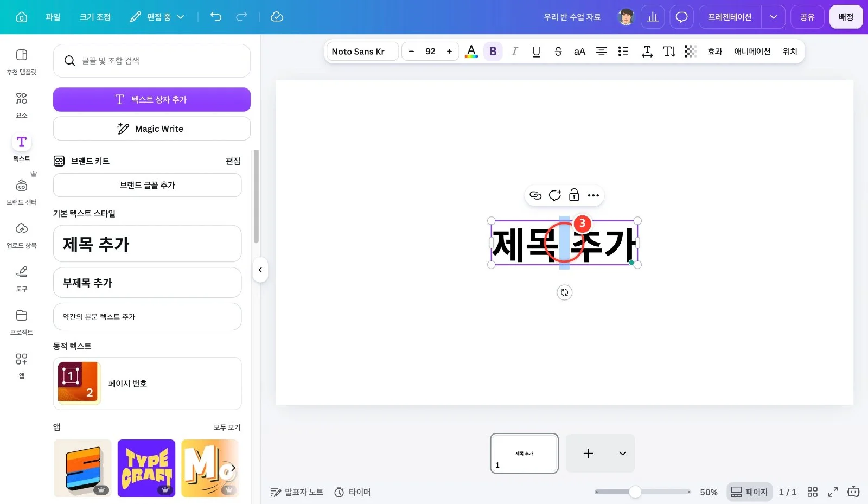The height and width of the screenshot is (504, 868).
Task: Open the 크기 조정 menu
Action: tap(95, 17)
